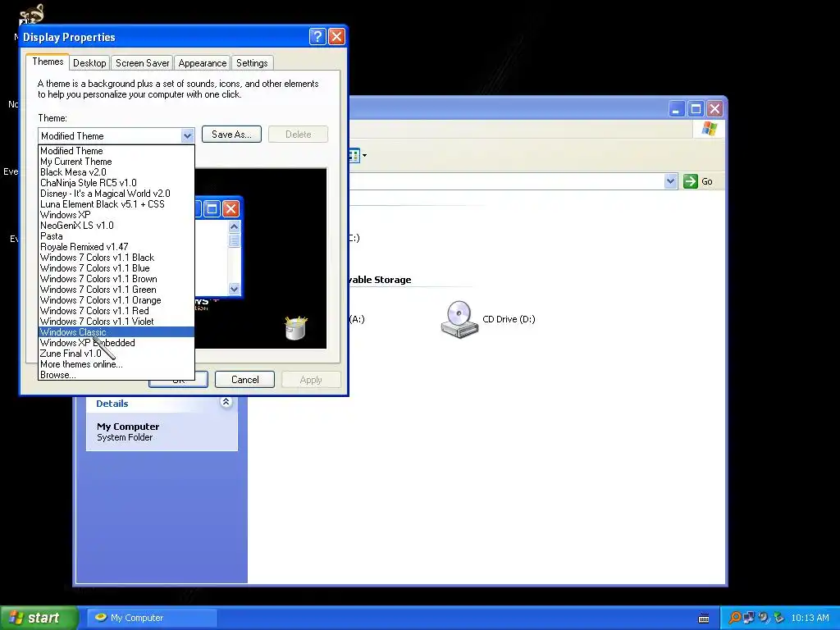Click the green Go arrow button
Viewport: 840px width, 630px height.
pyautogui.click(x=691, y=181)
